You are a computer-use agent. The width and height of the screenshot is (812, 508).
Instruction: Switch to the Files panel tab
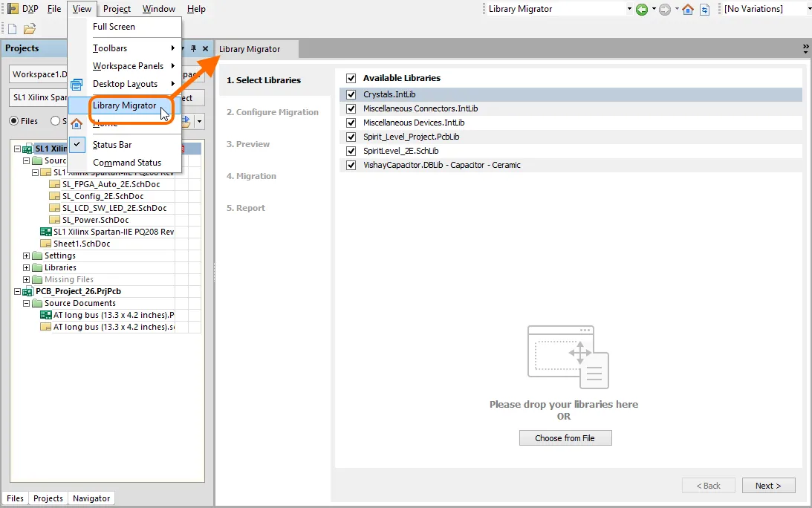pyautogui.click(x=15, y=498)
